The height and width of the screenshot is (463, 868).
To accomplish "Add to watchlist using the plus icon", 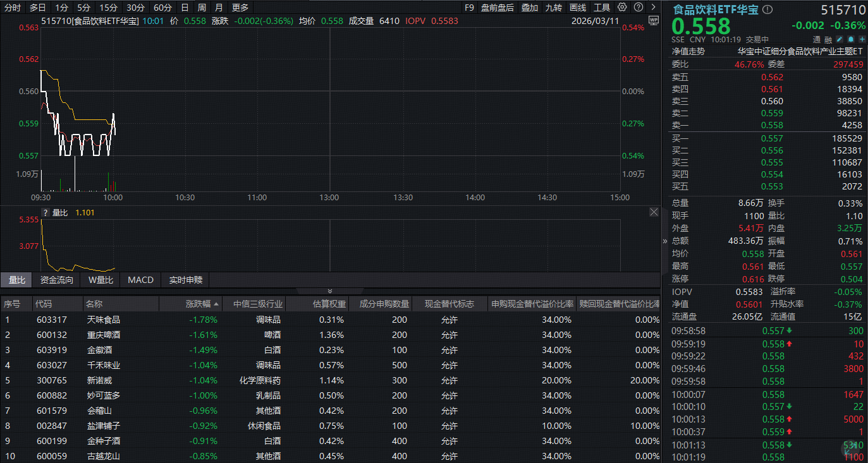I will pyautogui.click(x=862, y=39).
